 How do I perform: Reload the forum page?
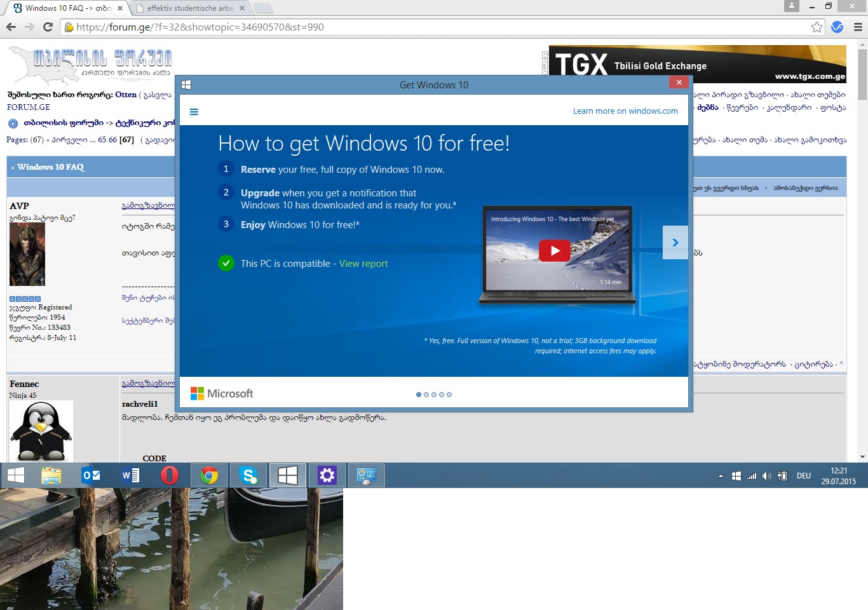click(48, 27)
